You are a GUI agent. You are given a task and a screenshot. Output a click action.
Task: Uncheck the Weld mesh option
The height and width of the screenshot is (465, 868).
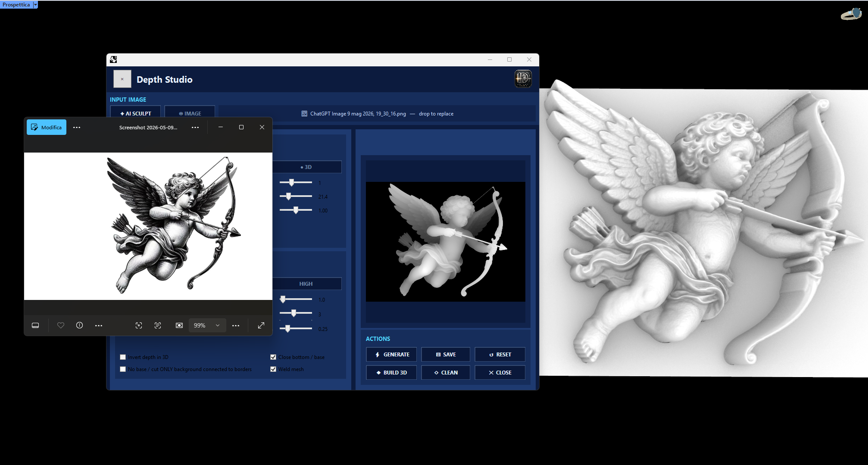pos(273,369)
